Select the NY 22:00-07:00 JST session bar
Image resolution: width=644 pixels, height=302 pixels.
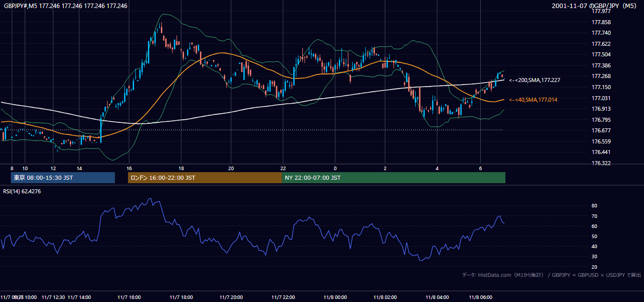tap(394, 178)
